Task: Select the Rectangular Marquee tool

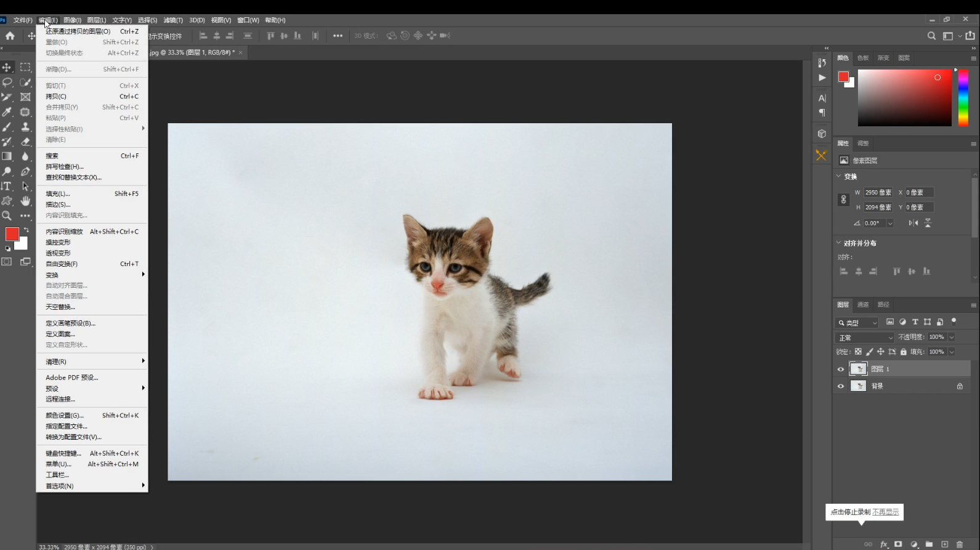Action: 25,67
